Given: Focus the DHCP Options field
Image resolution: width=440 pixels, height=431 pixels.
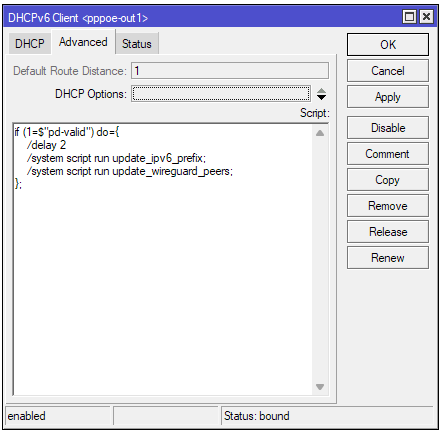Looking at the screenshot, I should [221, 94].
